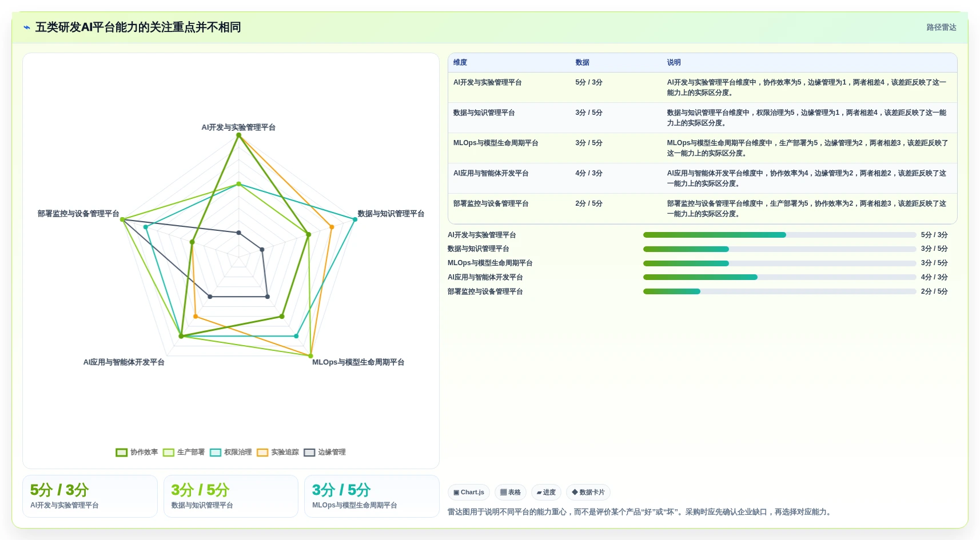
Task: Click the Chart.js tag
Action: click(x=469, y=492)
